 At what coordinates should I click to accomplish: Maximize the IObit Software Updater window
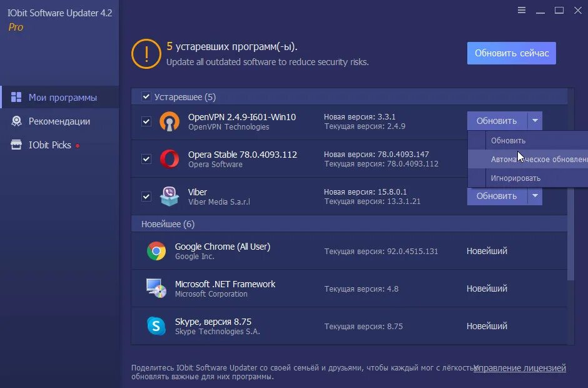tap(559, 11)
